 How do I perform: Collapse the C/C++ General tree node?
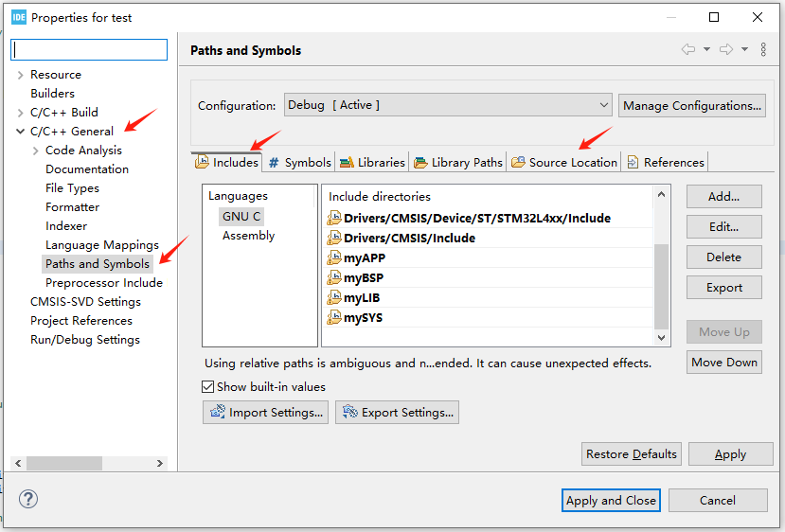tap(21, 132)
